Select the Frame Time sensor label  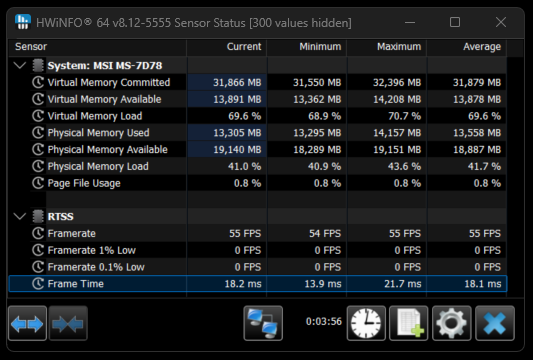[75, 284]
